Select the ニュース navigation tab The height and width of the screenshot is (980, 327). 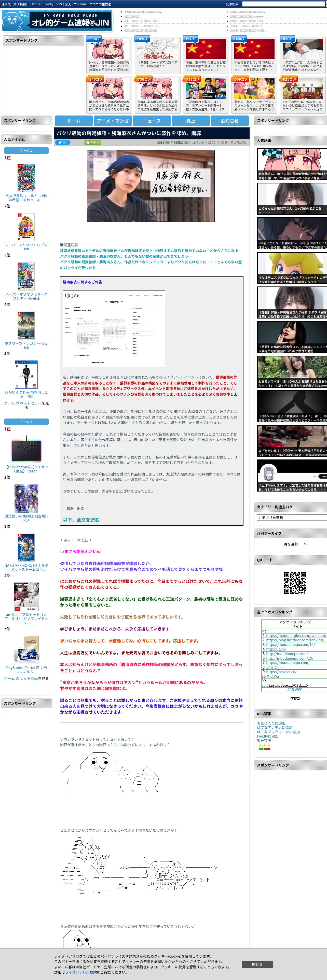(152, 121)
